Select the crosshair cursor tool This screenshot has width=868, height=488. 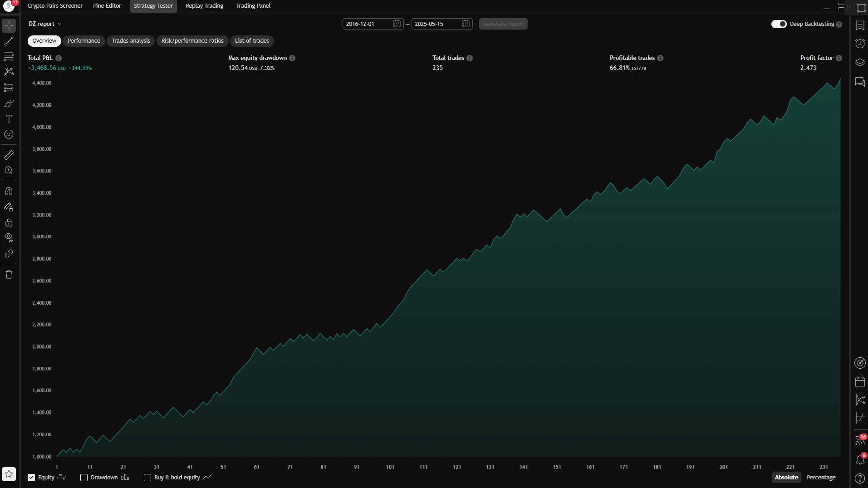tap(9, 26)
